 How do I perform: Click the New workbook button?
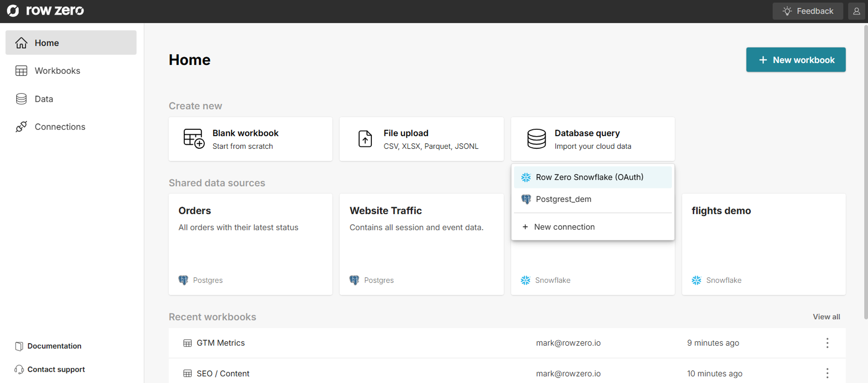[795, 60]
